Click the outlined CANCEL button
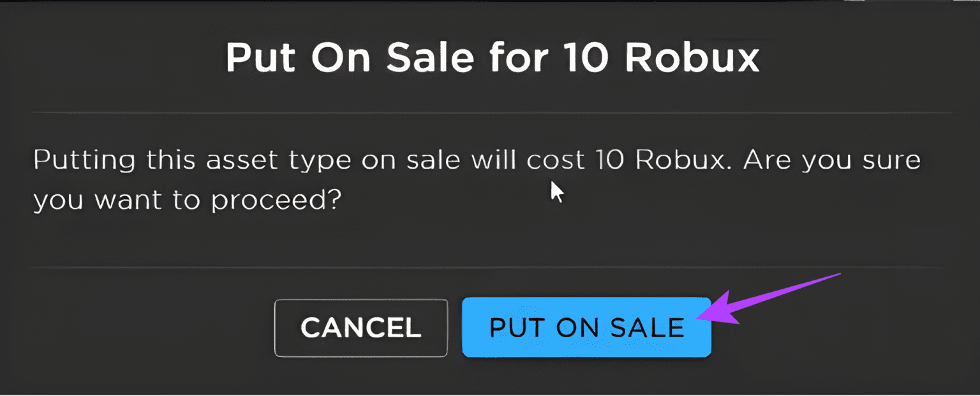The height and width of the screenshot is (396, 980). pyautogui.click(x=360, y=327)
